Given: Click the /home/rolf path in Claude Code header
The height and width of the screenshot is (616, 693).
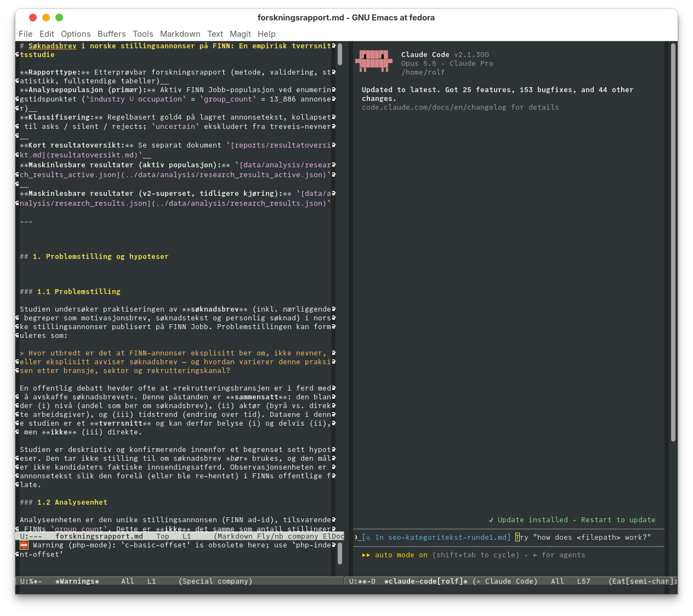Looking at the screenshot, I should pos(423,72).
